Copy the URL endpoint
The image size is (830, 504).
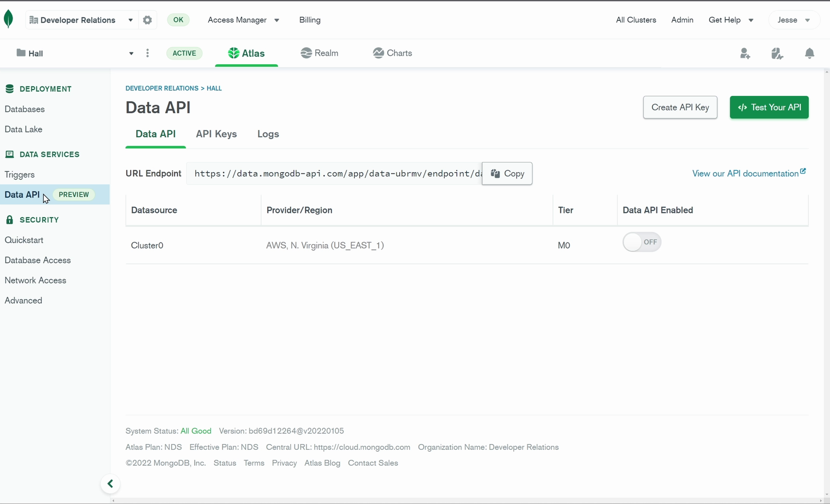pyautogui.click(x=507, y=174)
